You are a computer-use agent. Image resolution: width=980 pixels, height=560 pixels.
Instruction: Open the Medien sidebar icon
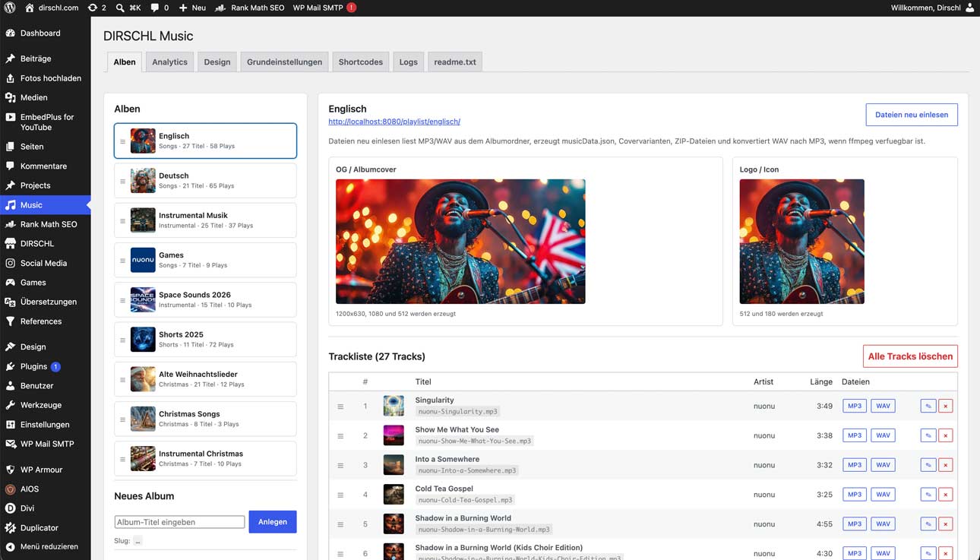[x=10, y=97]
